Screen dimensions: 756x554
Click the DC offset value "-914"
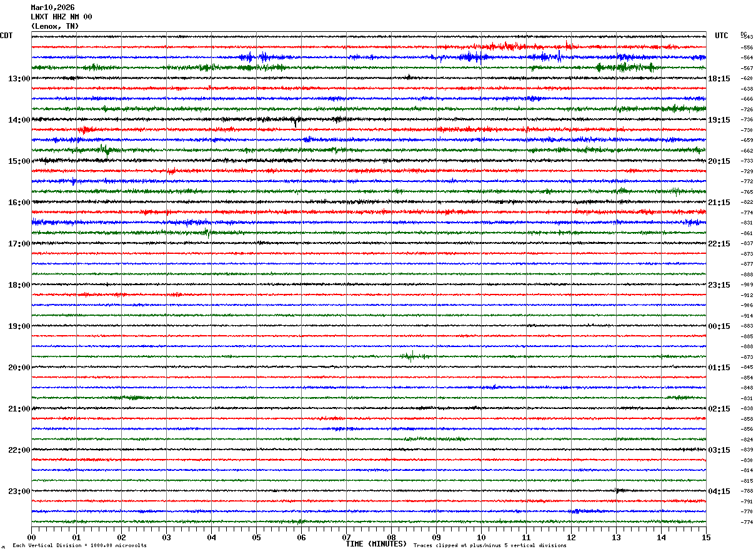tap(747, 316)
